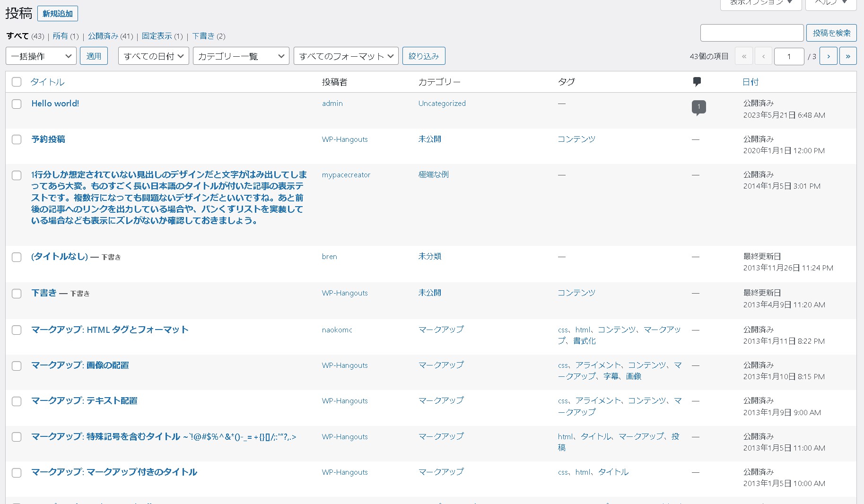
Task: Open the 一括操作 bulk actions dropdown
Action: coord(41,56)
